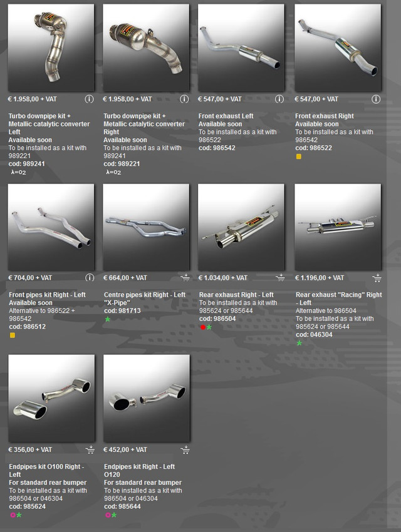401x532 pixels.
Task: Open info for Turbo downpipe kit Left
Action: [89, 99]
